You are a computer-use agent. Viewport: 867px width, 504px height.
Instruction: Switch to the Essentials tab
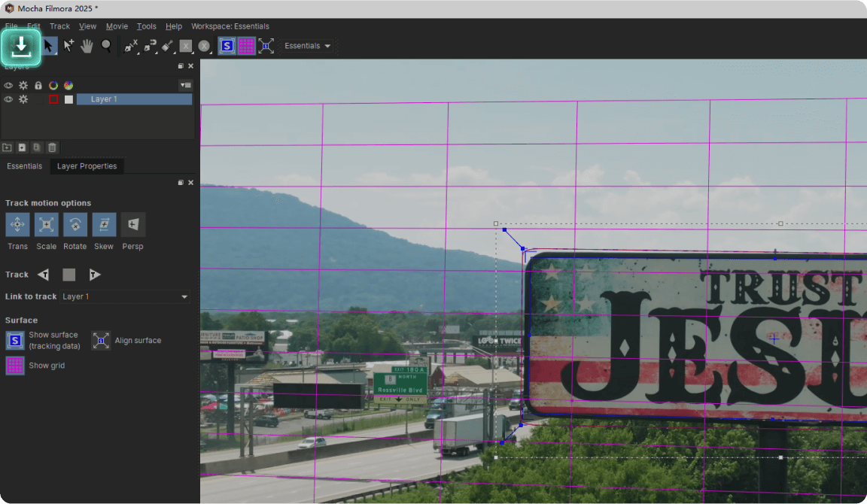tap(24, 166)
